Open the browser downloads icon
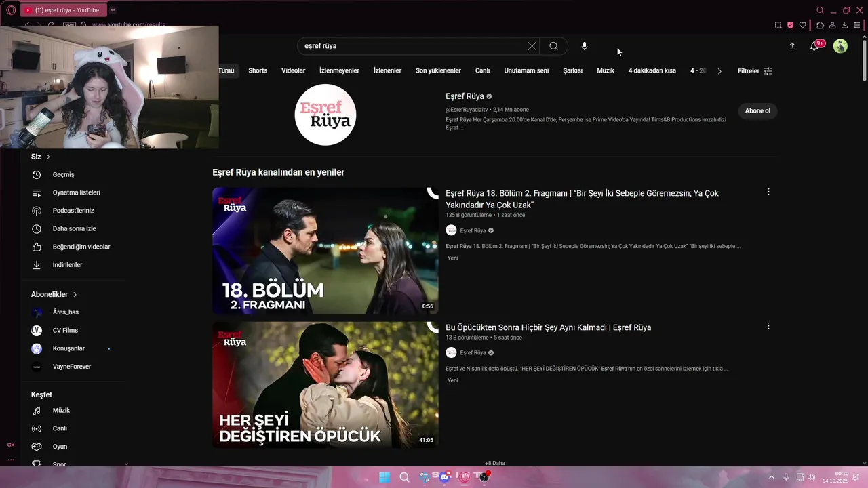The image size is (868, 488). [844, 25]
